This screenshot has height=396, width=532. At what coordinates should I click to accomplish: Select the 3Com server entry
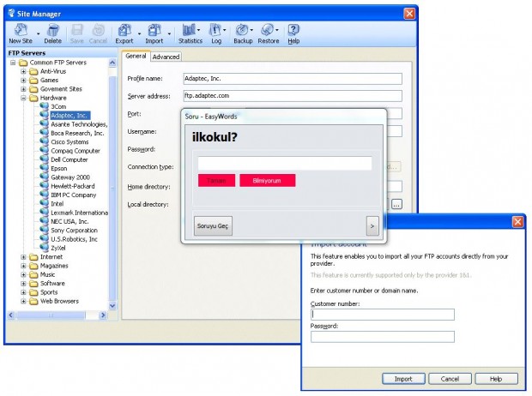58,106
